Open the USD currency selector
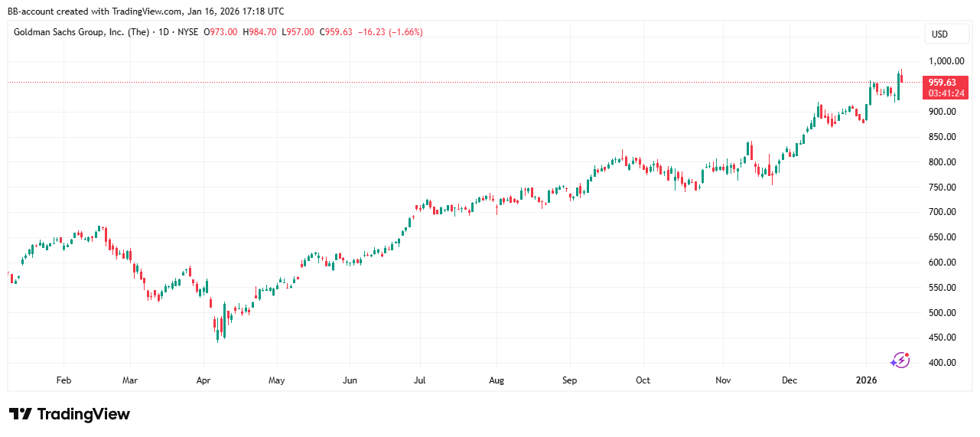 point(939,34)
